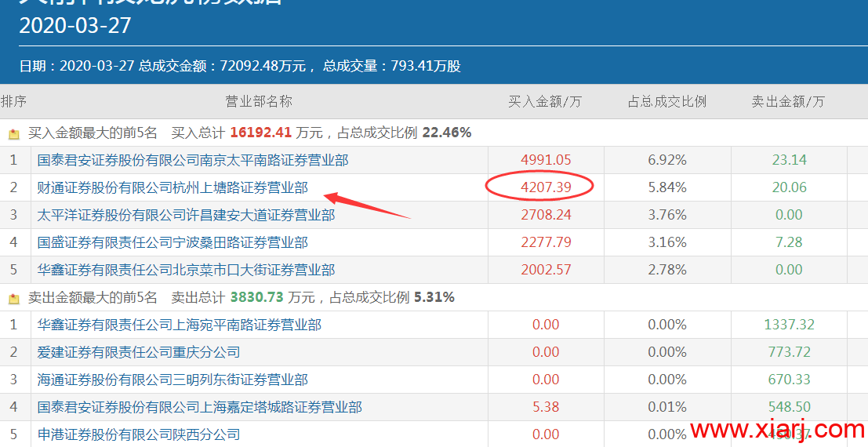This screenshot has width=868, height=447.
Task: Click the 占总成交比例 column header
Action: (667, 101)
